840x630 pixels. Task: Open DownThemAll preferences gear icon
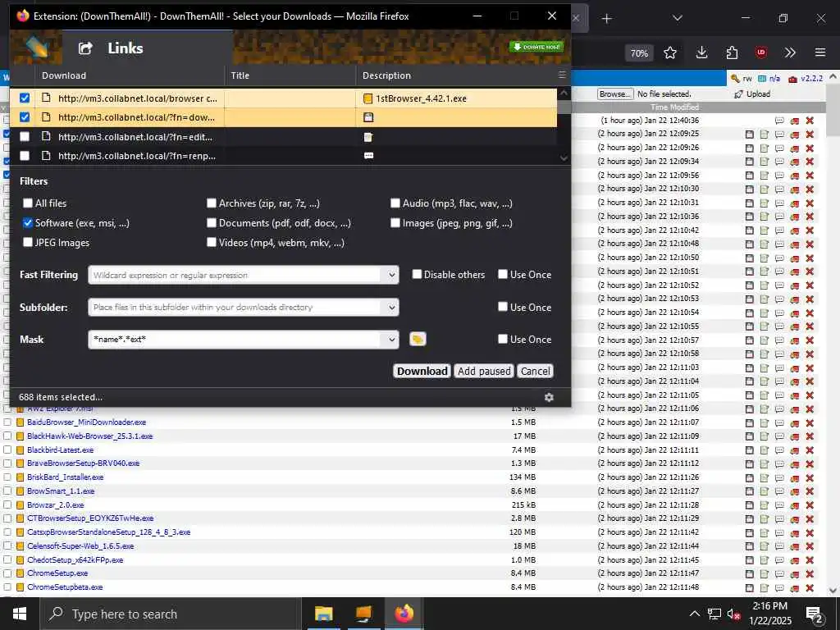click(x=549, y=398)
